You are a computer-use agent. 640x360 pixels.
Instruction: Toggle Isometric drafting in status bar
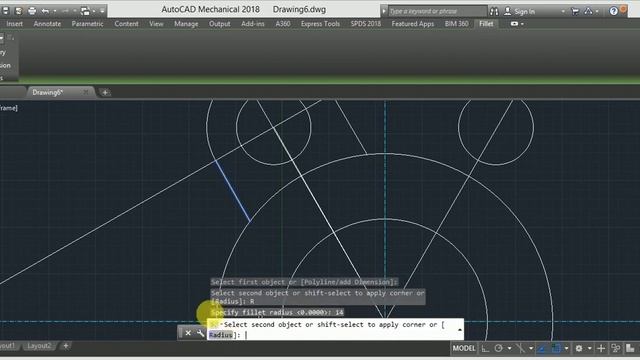(x=520, y=348)
